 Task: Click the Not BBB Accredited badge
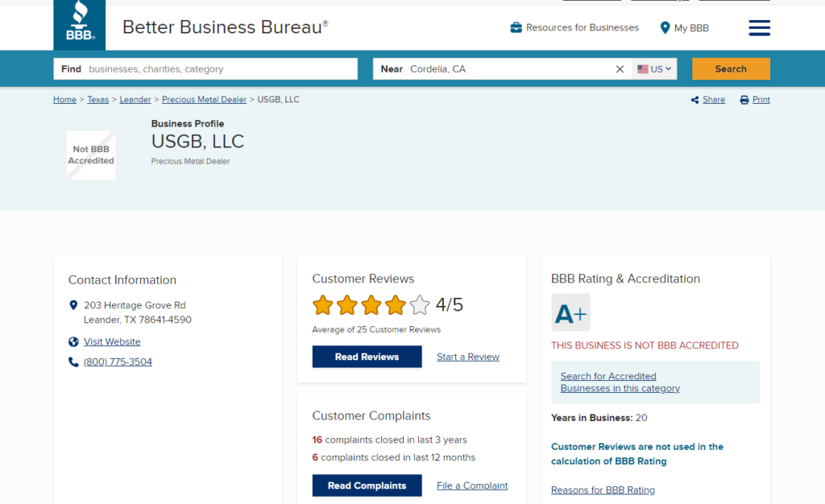[x=91, y=155]
